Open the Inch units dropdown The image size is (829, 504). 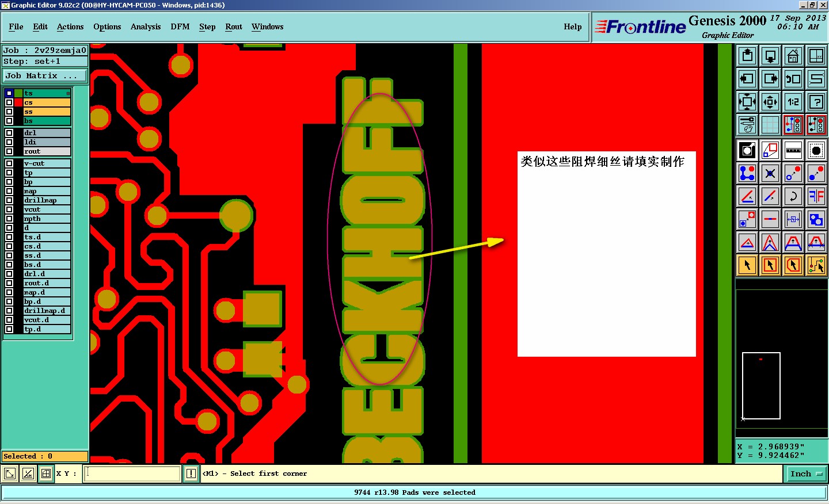(806, 474)
